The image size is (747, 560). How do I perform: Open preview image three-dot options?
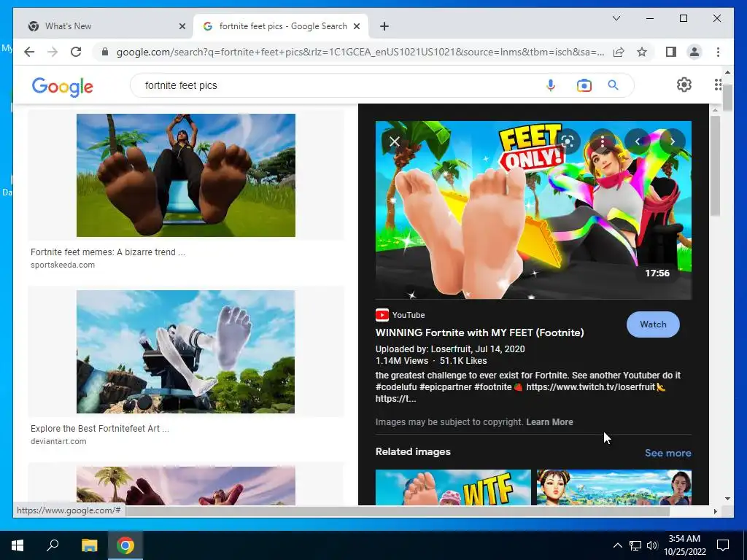coord(603,141)
